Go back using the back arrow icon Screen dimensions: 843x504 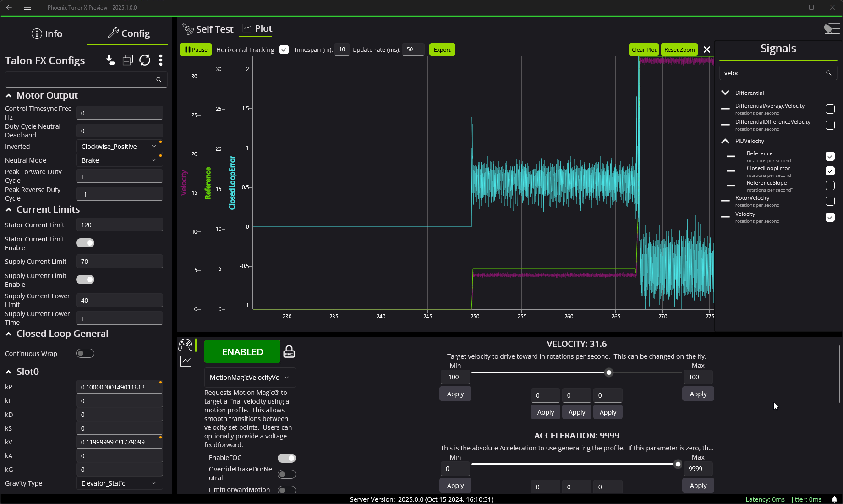[x=9, y=7]
